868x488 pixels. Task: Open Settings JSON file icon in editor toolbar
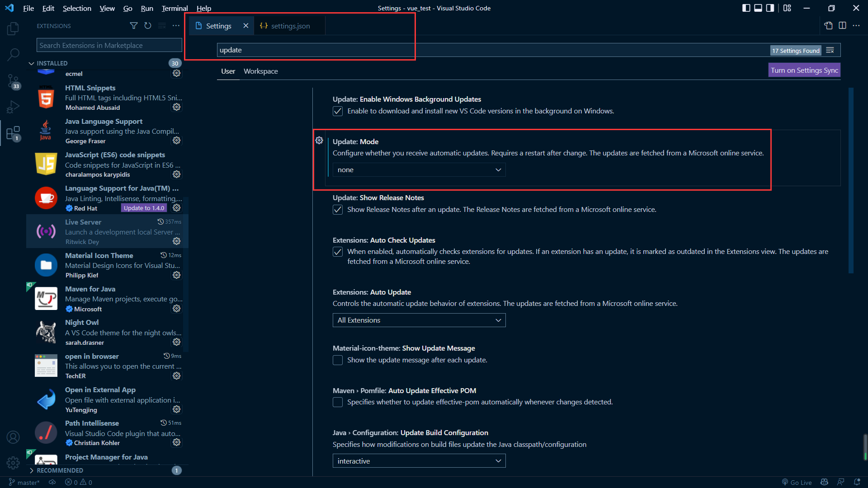tap(828, 26)
